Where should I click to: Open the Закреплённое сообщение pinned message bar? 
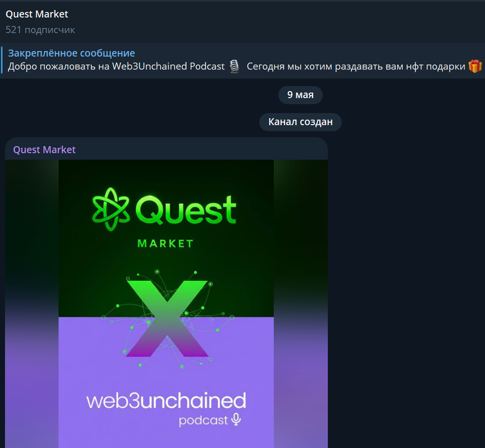242,60
